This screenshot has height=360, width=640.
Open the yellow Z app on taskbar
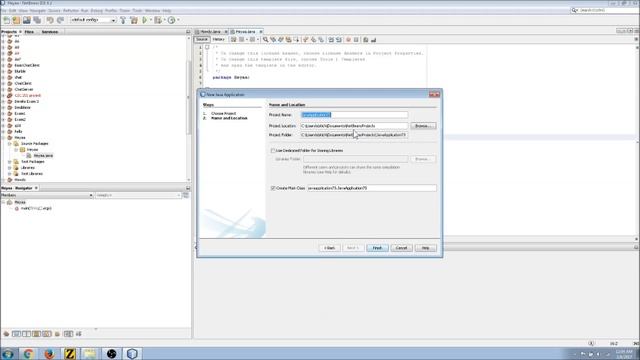(x=70, y=353)
